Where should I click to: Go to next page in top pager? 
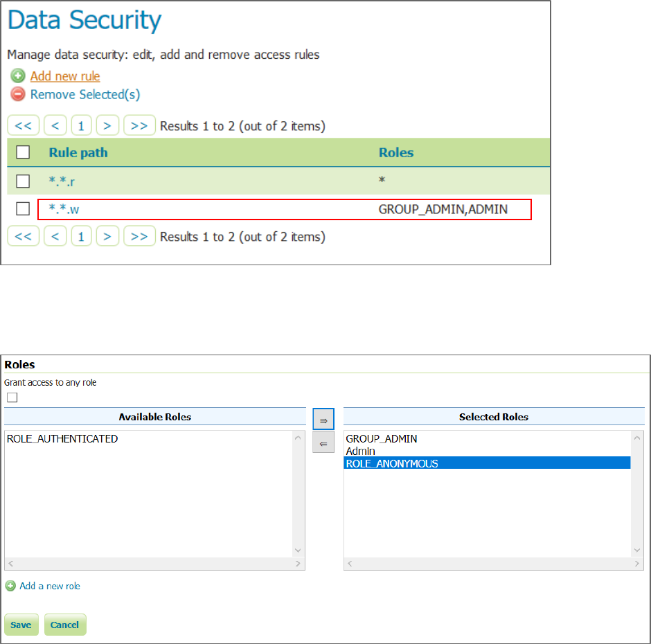click(107, 126)
